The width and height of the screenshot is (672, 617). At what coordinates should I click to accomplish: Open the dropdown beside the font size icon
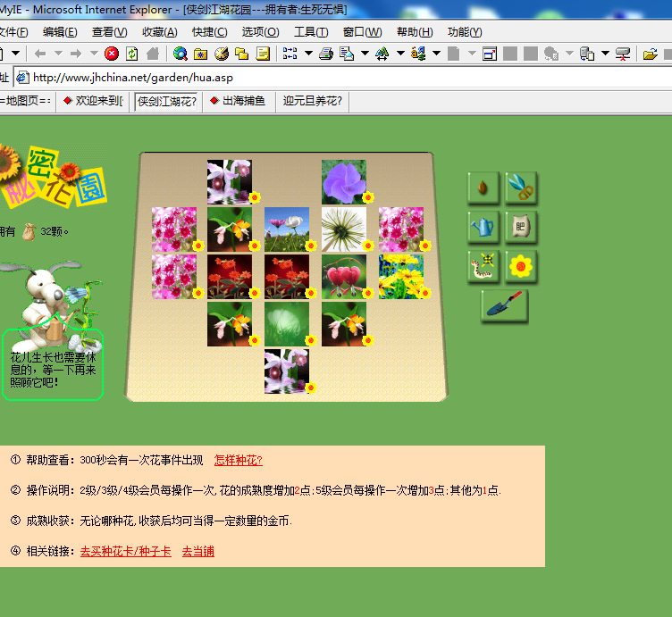[400, 53]
